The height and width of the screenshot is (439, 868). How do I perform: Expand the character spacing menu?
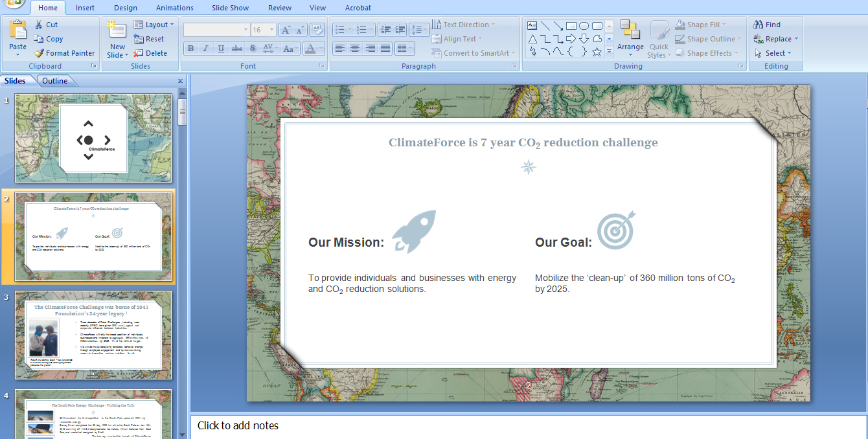[x=269, y=49]
